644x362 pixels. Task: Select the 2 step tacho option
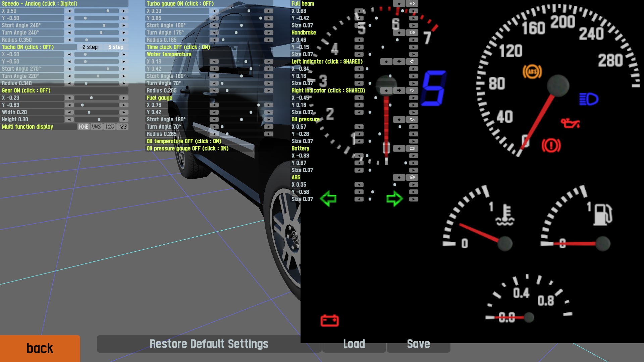pyautogui.click(x=90, y=47)
